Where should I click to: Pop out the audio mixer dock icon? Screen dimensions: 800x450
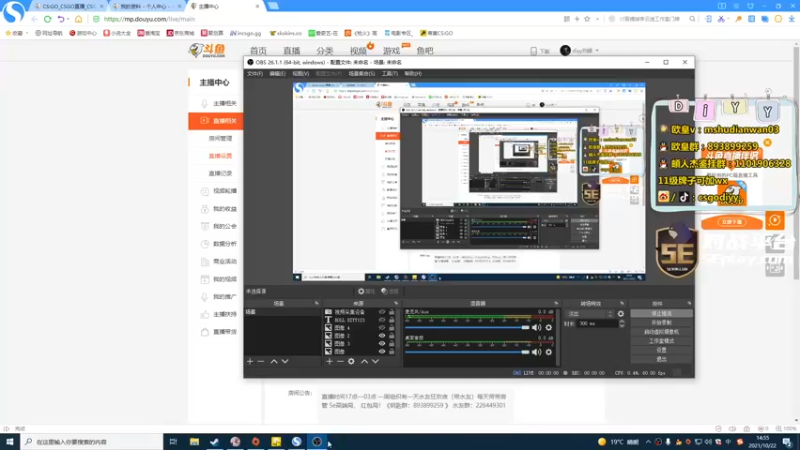[556, 304]
